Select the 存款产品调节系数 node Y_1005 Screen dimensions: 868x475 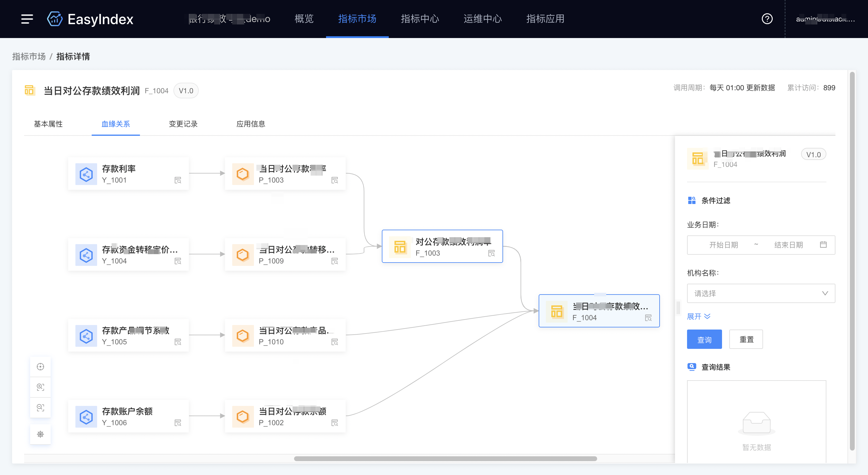coord(128,336)
